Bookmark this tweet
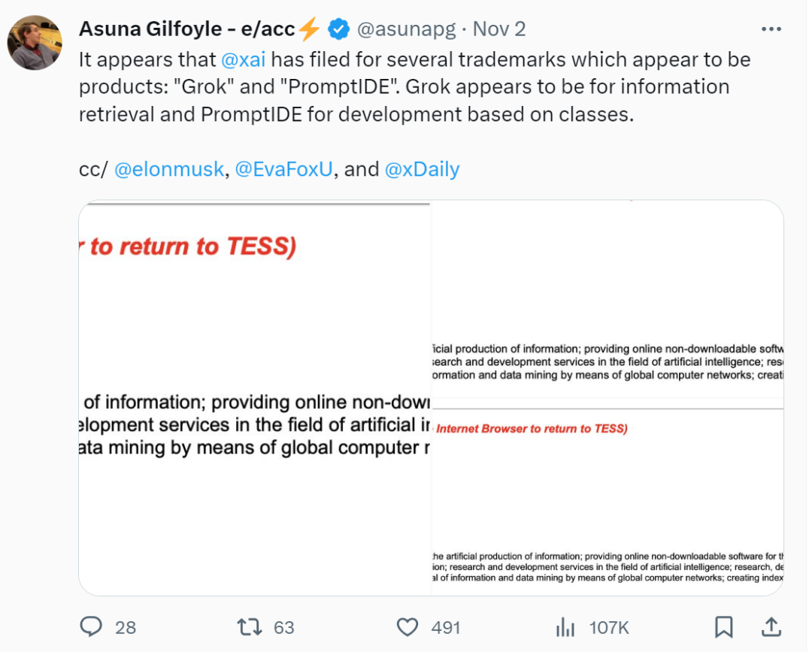Screen dimensions: 812x652 point(723,626)
